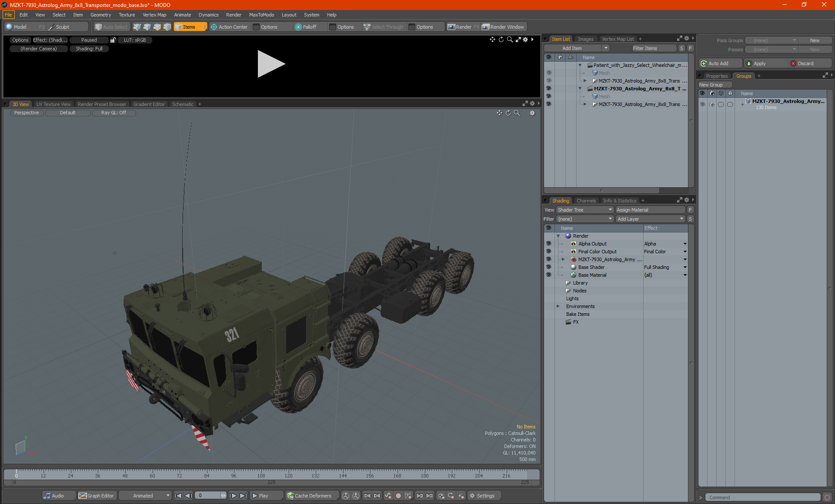This screenshot has width=835, height=504.
Task: Click the 3D viewport rotate icon
Action: click(508, 113)
